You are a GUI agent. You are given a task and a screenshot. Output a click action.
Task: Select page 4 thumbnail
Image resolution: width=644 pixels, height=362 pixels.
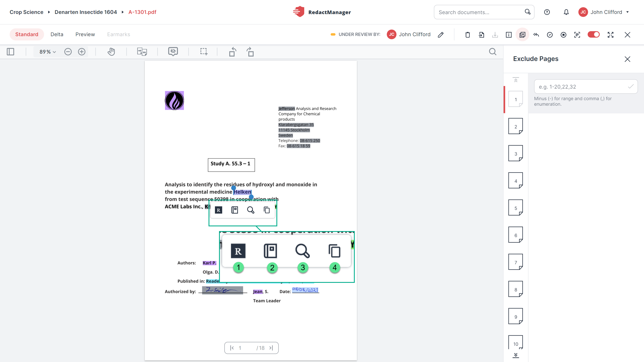pos(516,181)
